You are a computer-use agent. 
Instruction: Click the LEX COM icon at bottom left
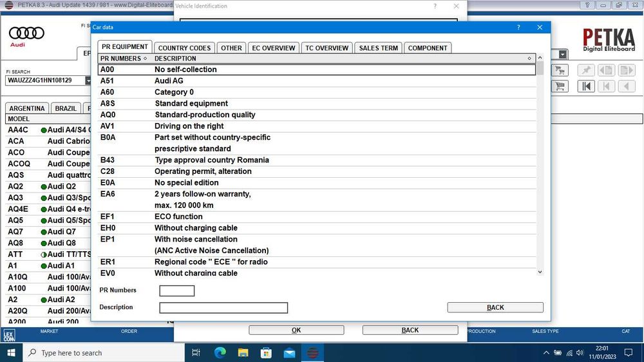(x=9, y=336)
